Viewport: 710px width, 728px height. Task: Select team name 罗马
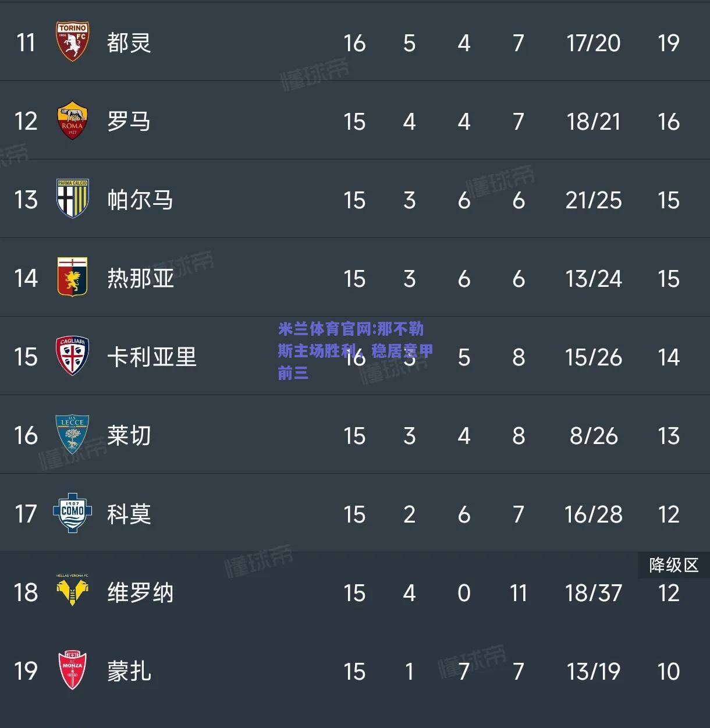coord(129,121)
